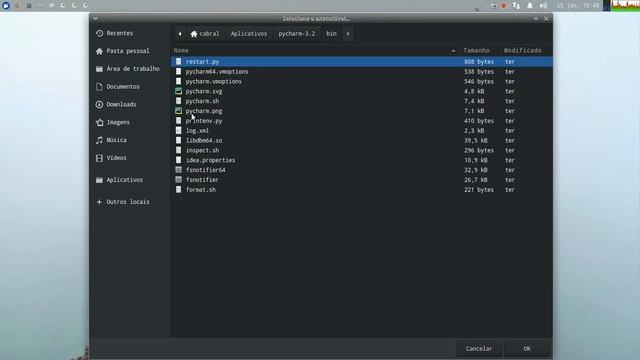The width and height of the screenshot is (640, 360).
Task: Select the bin breadcrumb
Action: (x=331, y=34)
